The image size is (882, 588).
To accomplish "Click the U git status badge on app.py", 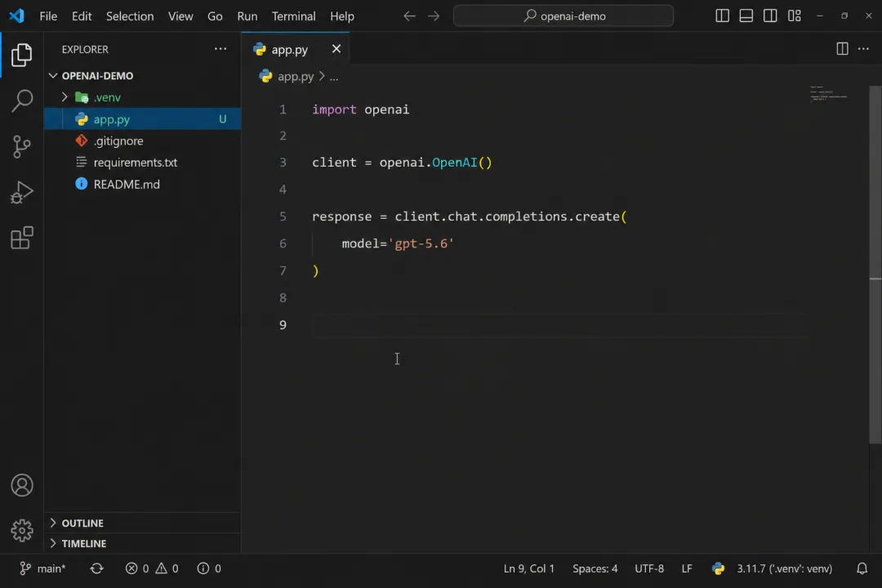I will [223, 119].
